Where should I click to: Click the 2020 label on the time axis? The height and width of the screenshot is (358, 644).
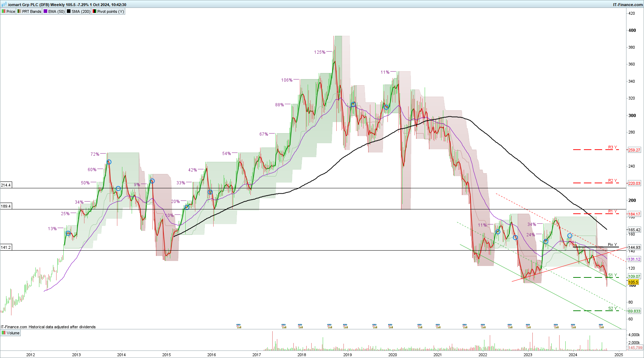[x=392, y=355]
